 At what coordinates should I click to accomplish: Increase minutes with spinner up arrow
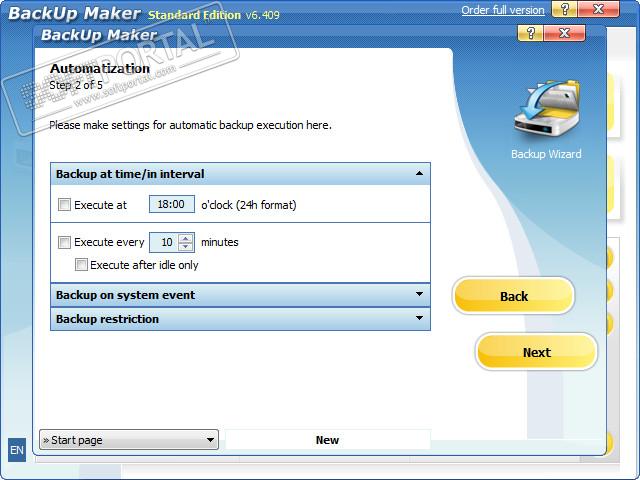(186, 238)
